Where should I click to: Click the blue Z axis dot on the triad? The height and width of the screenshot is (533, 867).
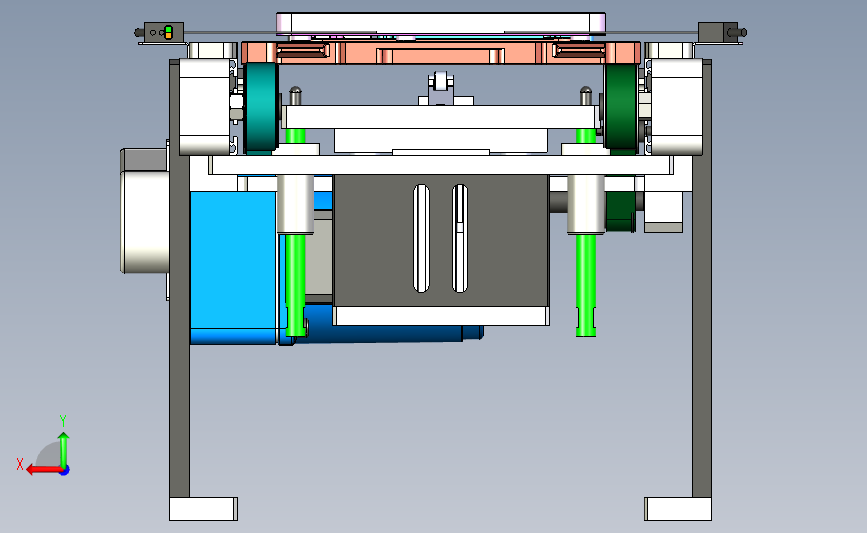click(64, 470)
